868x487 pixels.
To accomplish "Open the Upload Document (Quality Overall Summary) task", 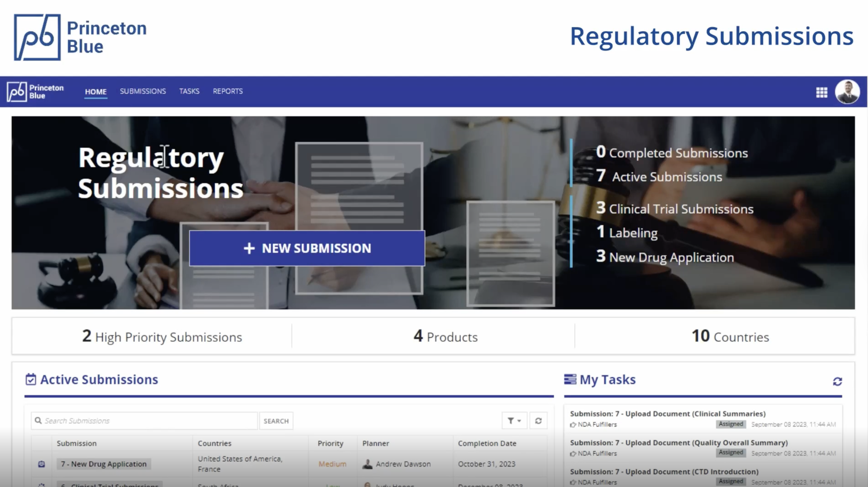I will [678, 443].
